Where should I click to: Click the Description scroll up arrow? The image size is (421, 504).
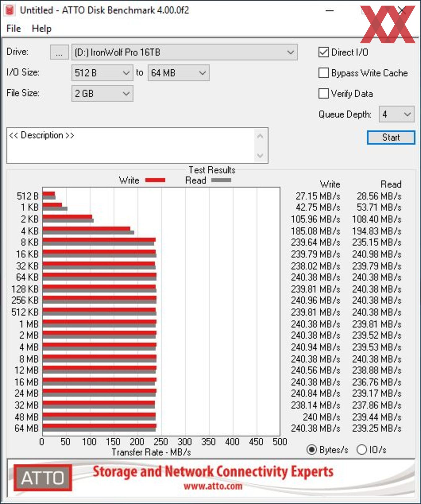click(260, 136)
